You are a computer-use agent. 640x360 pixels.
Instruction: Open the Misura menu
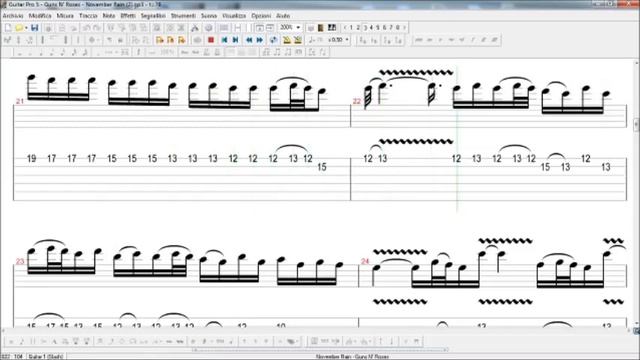[65, 16]
